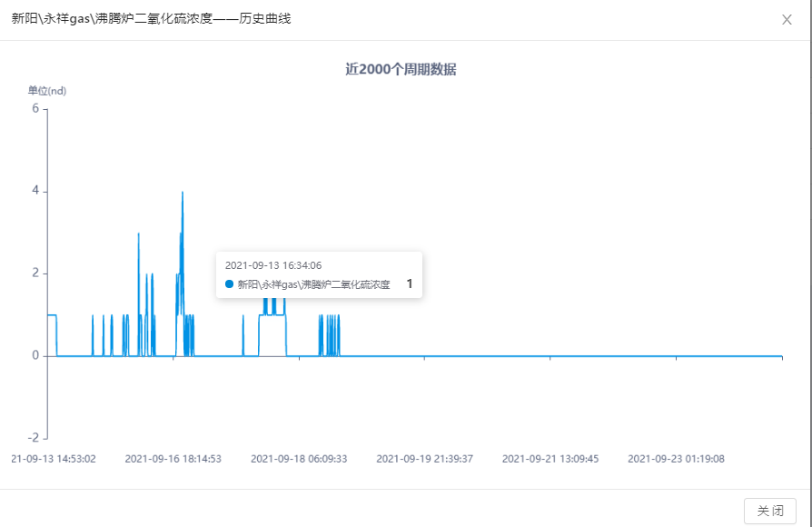Image resolution: width=812 pixels, height=527 pixels.
Task: Close the history curve dialog with X icon
Action: tap(787, 19)
